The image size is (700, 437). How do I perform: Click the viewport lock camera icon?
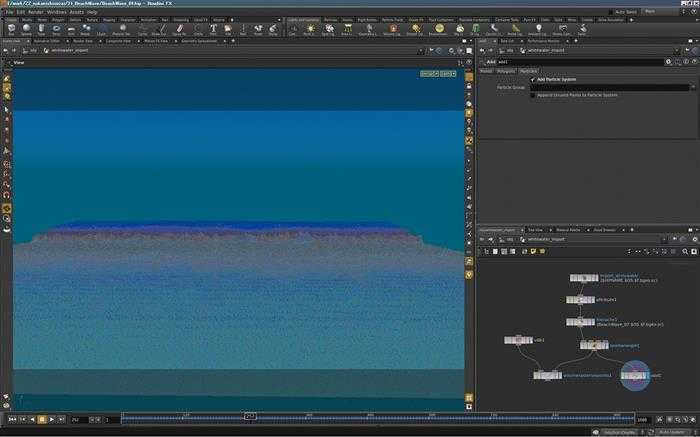point(469,86)
